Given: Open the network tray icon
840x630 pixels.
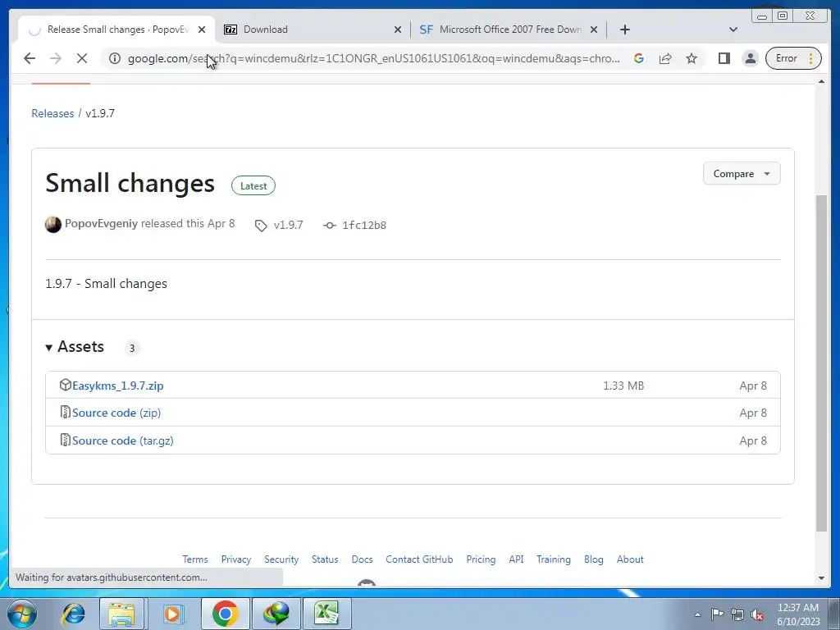Looking at the screenshot, I should click(737, 614).
